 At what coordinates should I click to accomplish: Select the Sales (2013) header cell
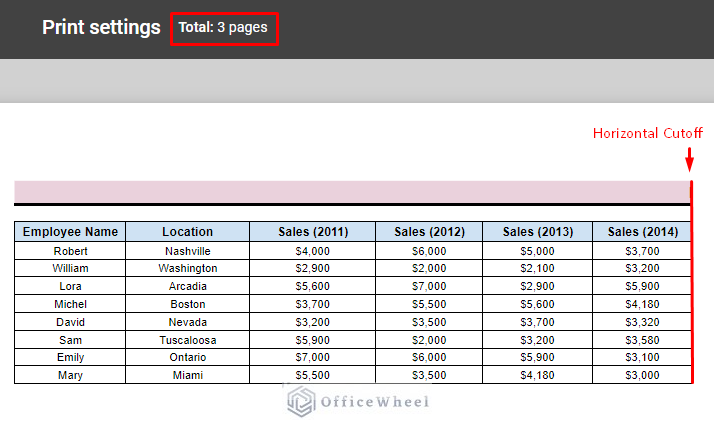537,232
